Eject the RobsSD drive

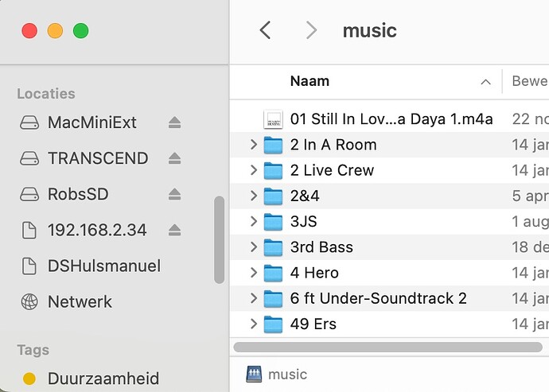point(174,194)
